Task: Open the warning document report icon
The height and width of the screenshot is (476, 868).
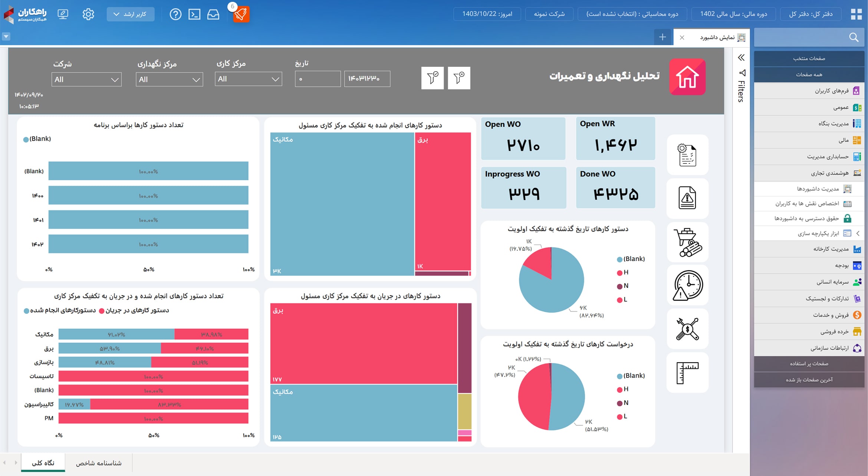Action: (687, 198)
